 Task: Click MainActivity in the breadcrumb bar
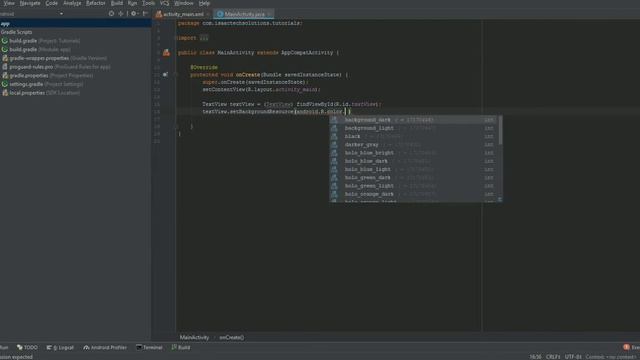pos(194,338)
